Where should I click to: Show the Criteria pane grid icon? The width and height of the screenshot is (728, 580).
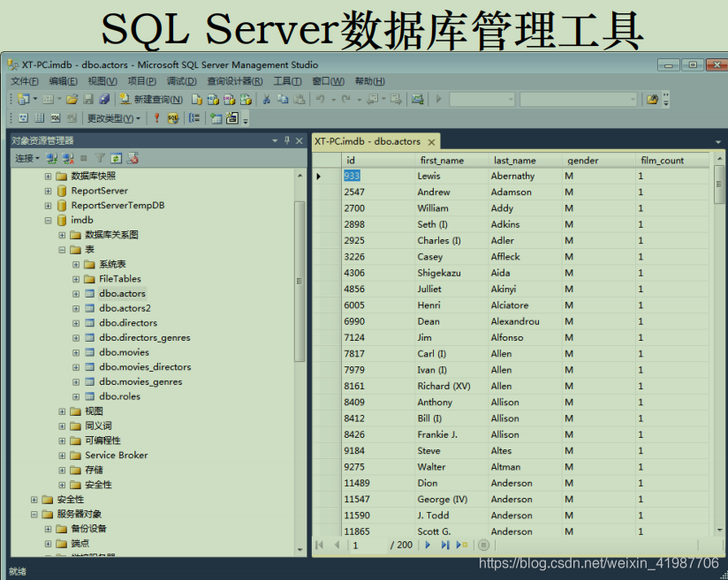pyautogui.click(x=40, y=118)
